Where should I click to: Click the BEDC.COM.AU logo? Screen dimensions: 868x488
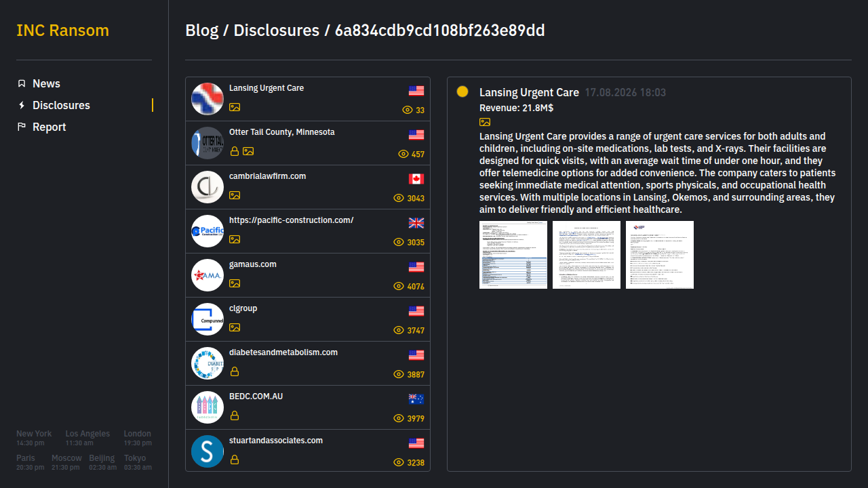tap(208, 407)
